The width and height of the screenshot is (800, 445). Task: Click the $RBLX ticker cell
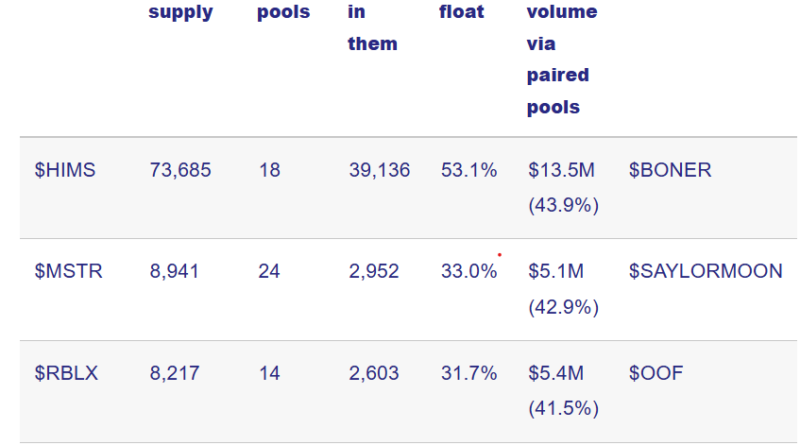[66, 373]
